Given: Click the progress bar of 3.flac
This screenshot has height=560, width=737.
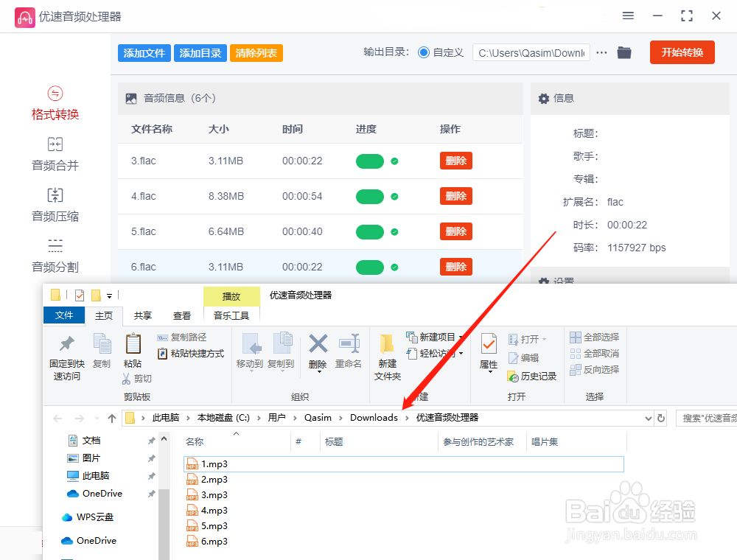Looking at the screenshot, I should (x=370, y=161).
